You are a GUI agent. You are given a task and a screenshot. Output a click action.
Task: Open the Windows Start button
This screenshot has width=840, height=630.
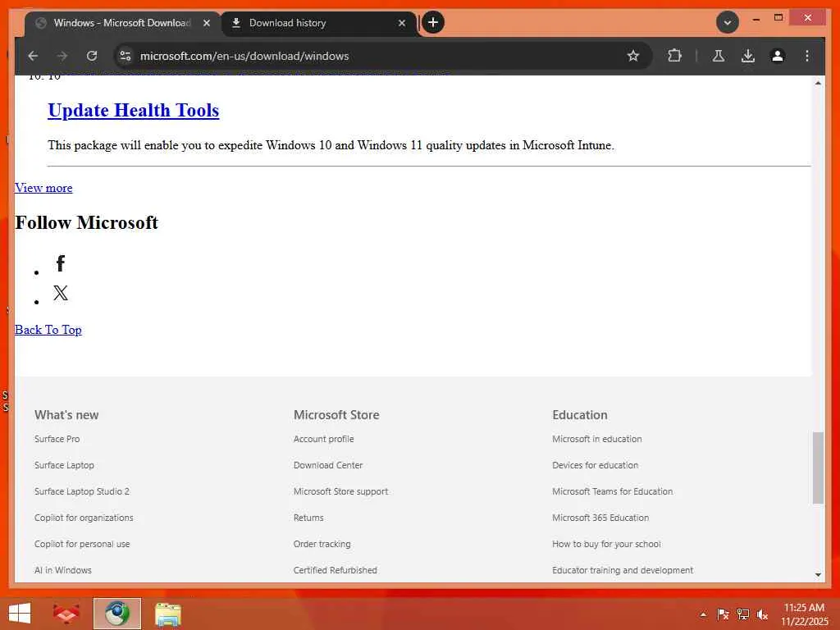(x=20, y=614)
